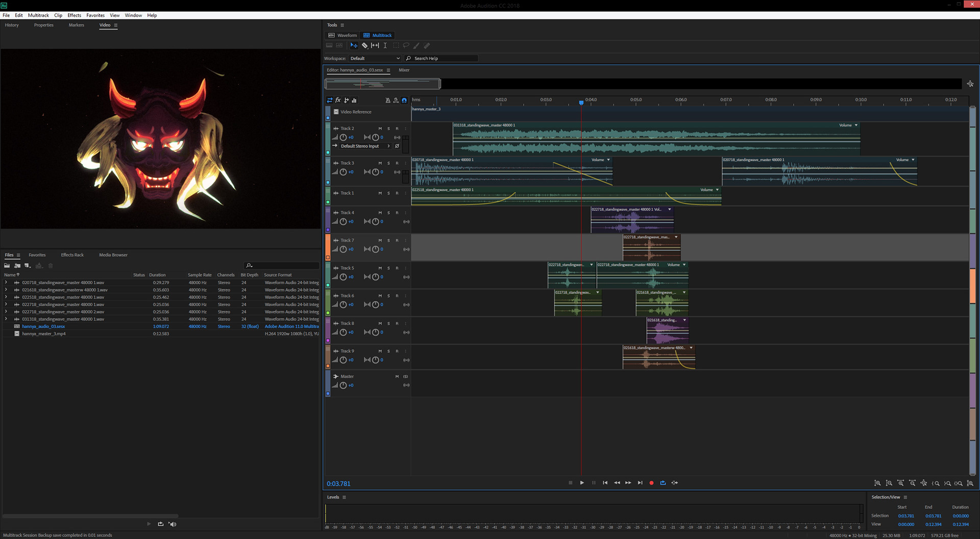980x539 pixels.
Task: Click the red Record button
Action: click(651, 483)
